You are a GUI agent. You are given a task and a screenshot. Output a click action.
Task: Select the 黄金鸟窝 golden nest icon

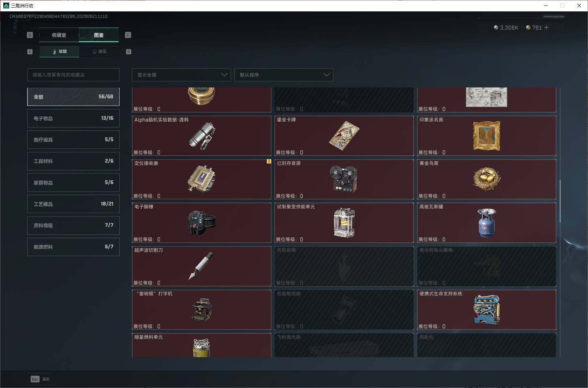coord(486,179)
